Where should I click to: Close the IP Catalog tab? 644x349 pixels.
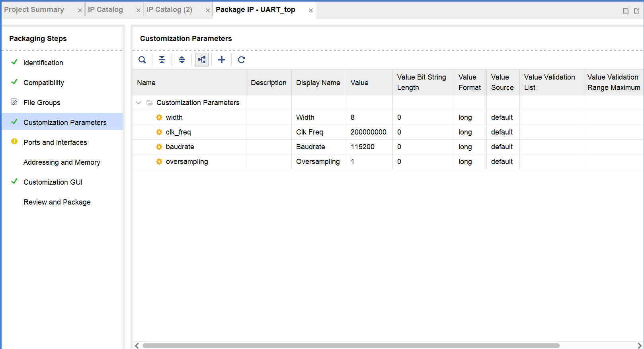[x=139, y=10]
